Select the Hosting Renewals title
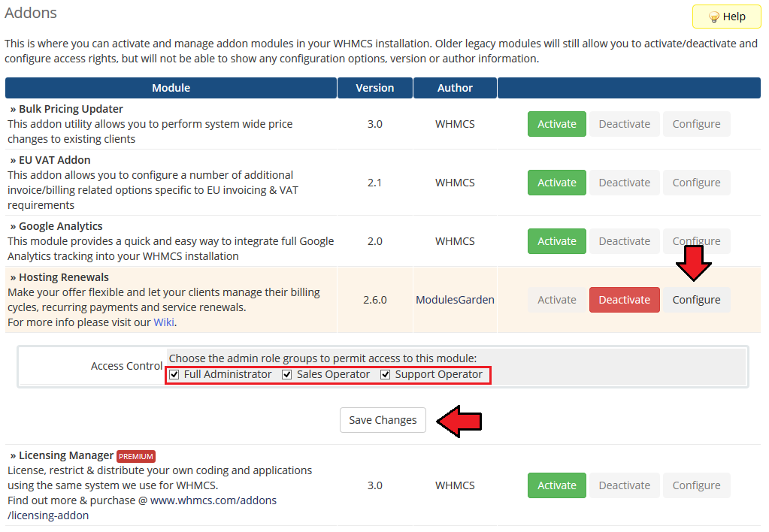Image resolution: width=769 pixels, height=532 pixels. (x=64, y=277)
